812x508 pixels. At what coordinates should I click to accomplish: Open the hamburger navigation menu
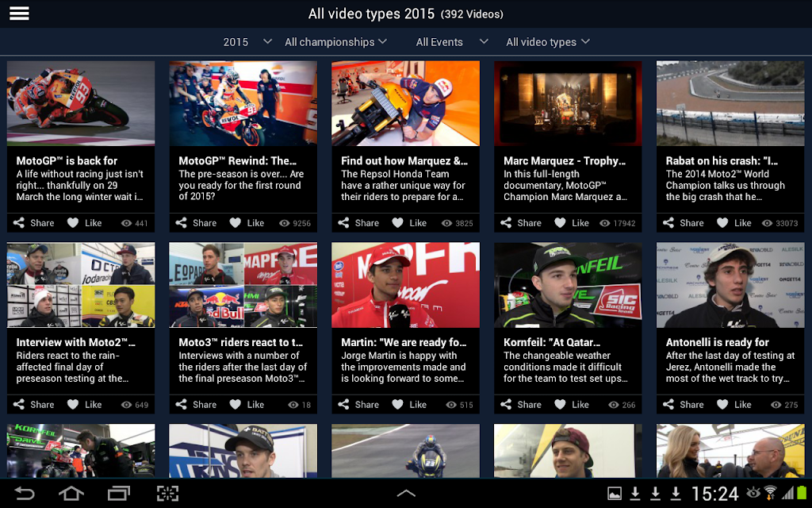pos(19,13)
